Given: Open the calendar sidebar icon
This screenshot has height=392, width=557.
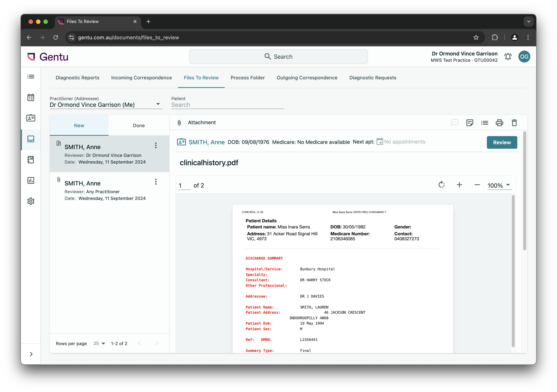Looking at the screenshot, I should pos(31,98).
